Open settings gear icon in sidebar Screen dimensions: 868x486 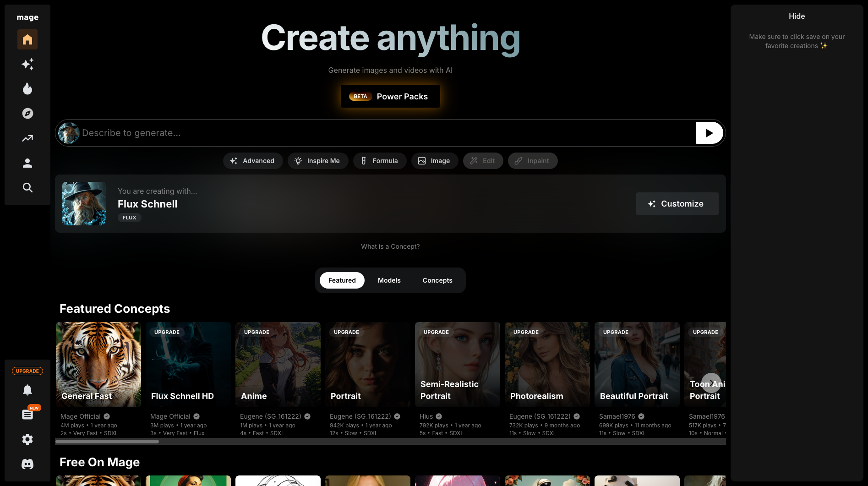pyautogui.click(x=27, y=439)
